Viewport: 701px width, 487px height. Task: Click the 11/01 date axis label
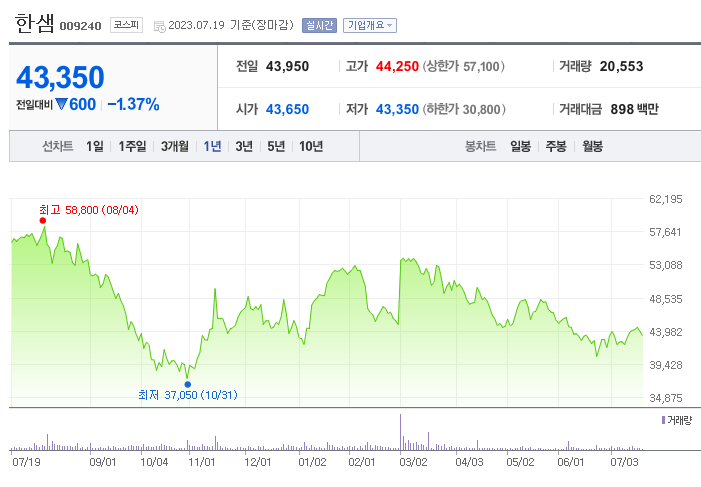click(x=201, y=462)
